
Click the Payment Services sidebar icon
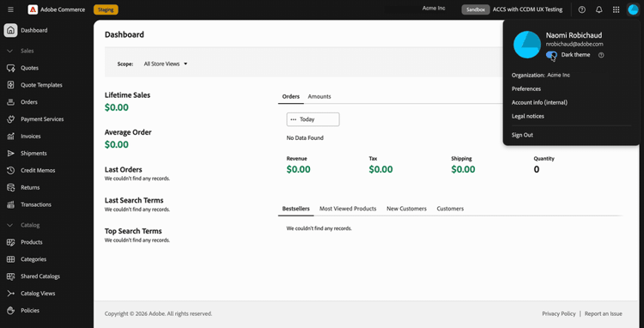pos(10,119)
